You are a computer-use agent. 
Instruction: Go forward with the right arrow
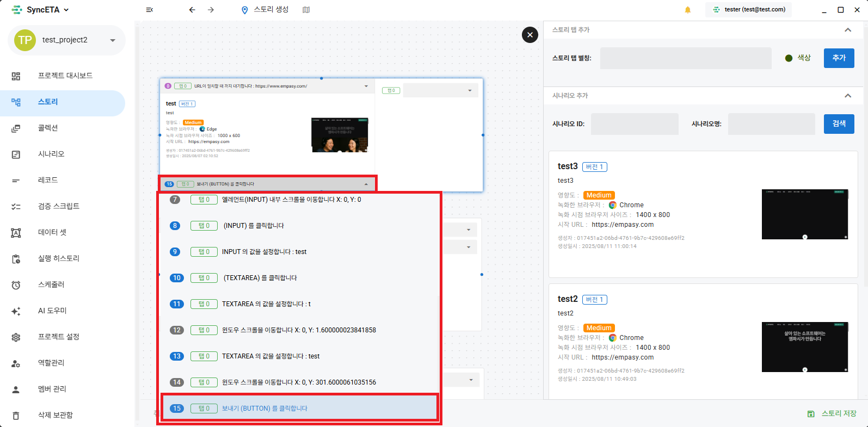click(x=211, y=10)
